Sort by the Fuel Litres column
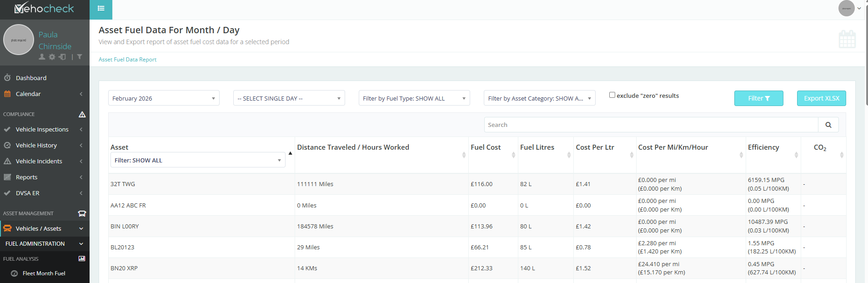Viewport: 868px width, 283px height. 569,155
